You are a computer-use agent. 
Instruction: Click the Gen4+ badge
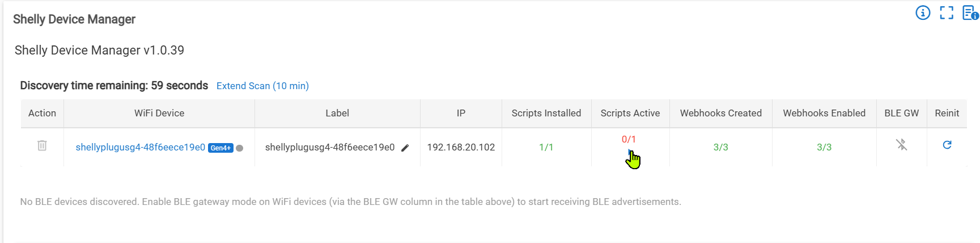coord(220,148)
